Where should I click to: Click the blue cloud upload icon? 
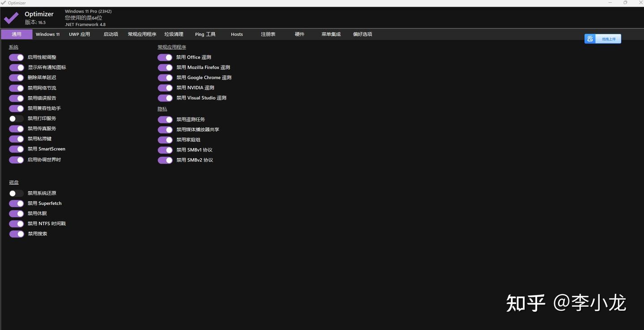click(589, 38)
